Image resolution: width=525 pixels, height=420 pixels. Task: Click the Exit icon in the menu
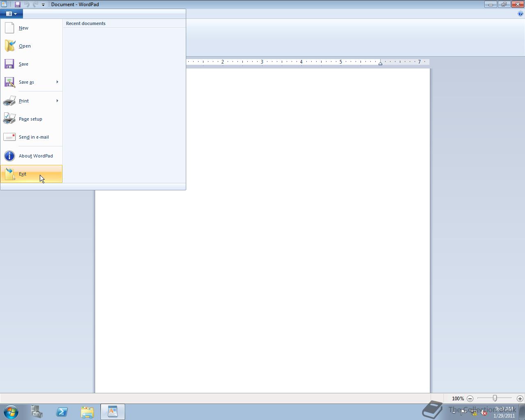[9, 174]
